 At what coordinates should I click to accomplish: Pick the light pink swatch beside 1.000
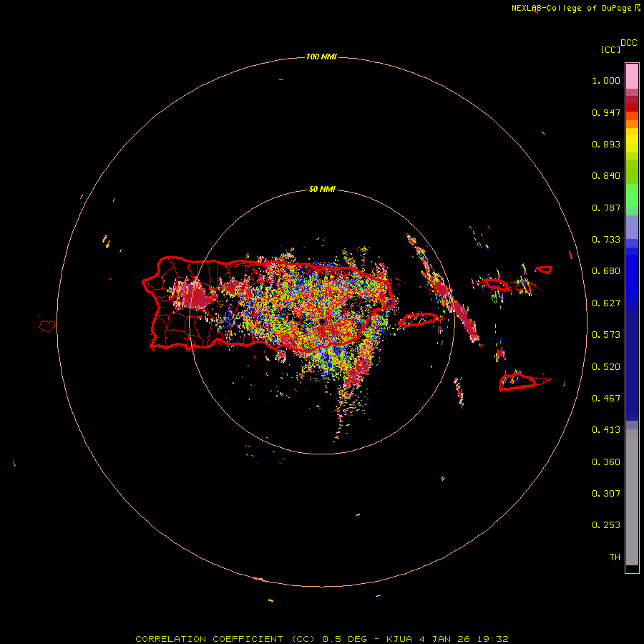click(x=632, y=77)
